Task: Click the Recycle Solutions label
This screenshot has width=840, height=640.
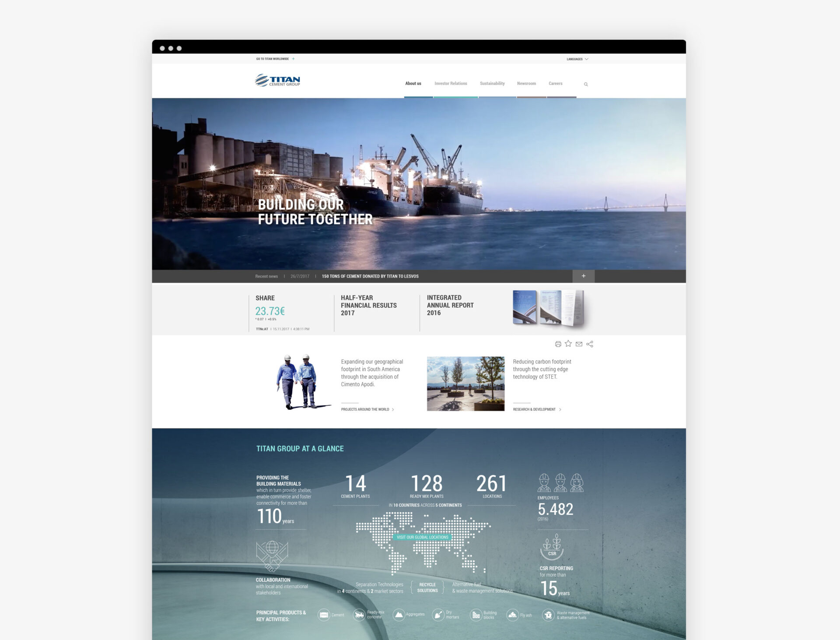Action: click(427, 587)
